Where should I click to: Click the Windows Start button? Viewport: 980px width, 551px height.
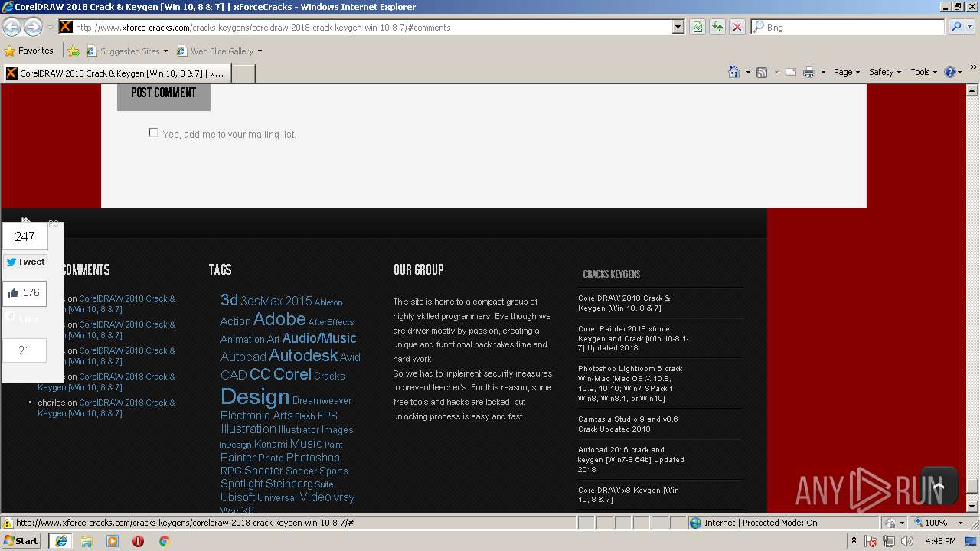click(x=21, y=541)
